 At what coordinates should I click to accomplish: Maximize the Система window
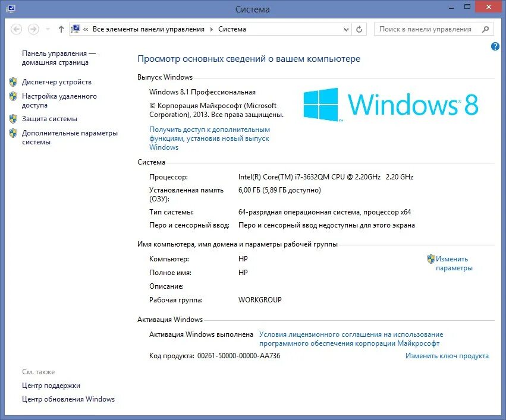coord(467,7)
